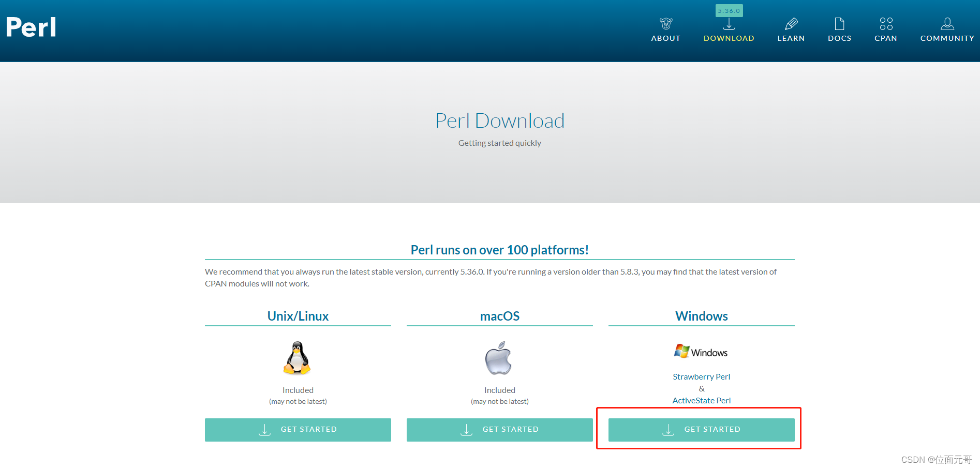Click the download arrow inside Unix/Linux button
980x469 pixels.
coord(264,429)
